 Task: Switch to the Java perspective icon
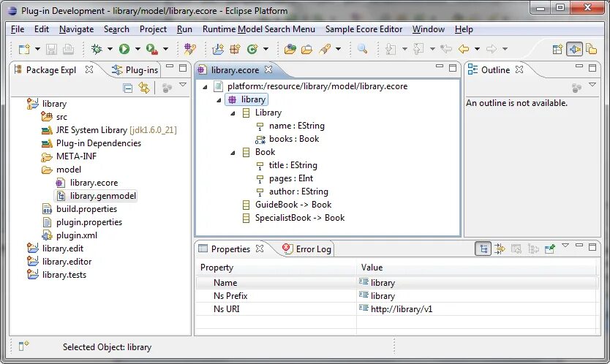(x=591, y=49)
